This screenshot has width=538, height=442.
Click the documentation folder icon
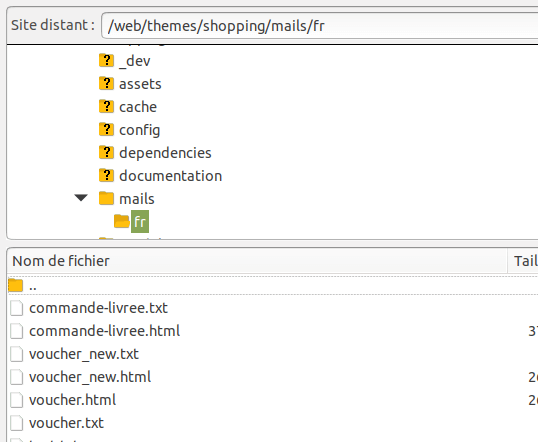point(106,175)
